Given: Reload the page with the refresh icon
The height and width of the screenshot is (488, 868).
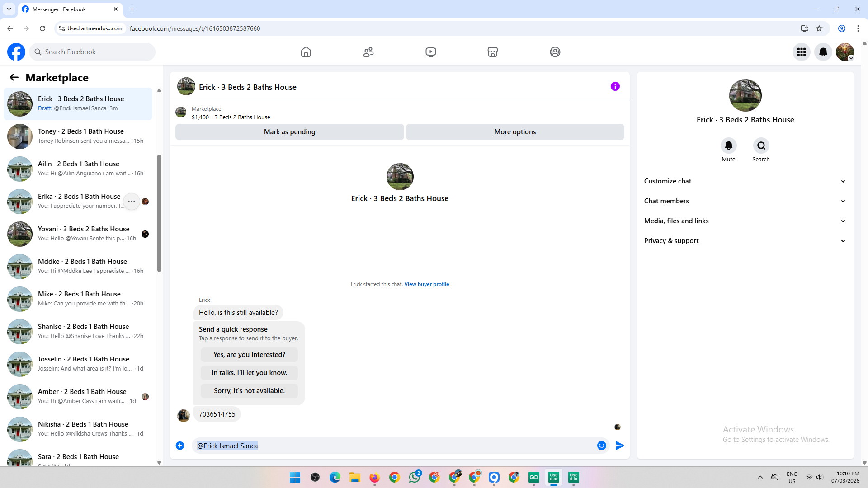Looking at the screenshot, I should click(42, 28).
